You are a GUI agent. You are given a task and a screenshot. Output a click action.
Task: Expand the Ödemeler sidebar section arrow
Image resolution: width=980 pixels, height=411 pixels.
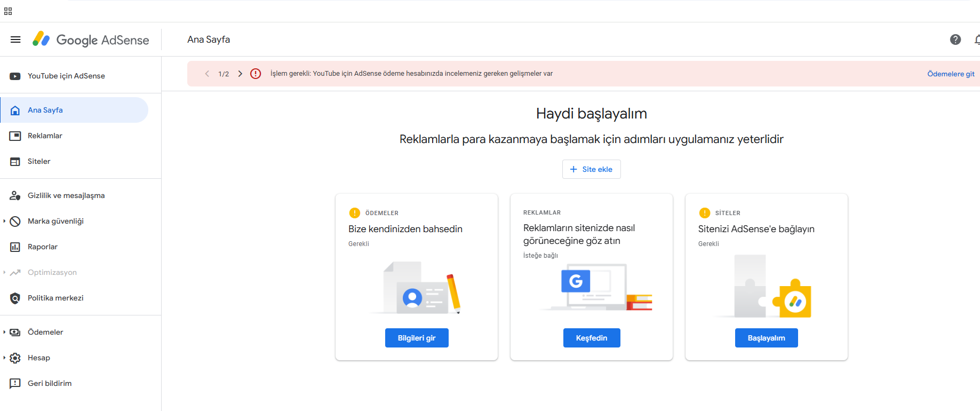[x=4, y=332]
